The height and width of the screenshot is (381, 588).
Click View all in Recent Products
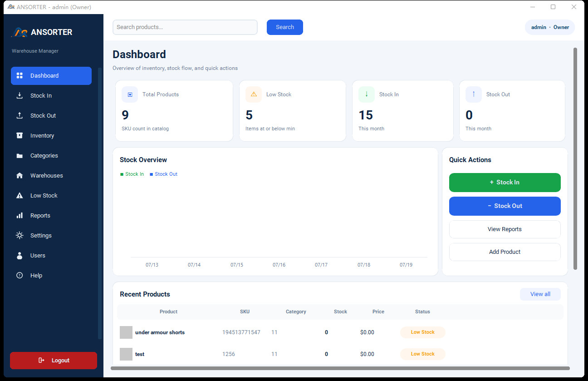coord(540,294)
